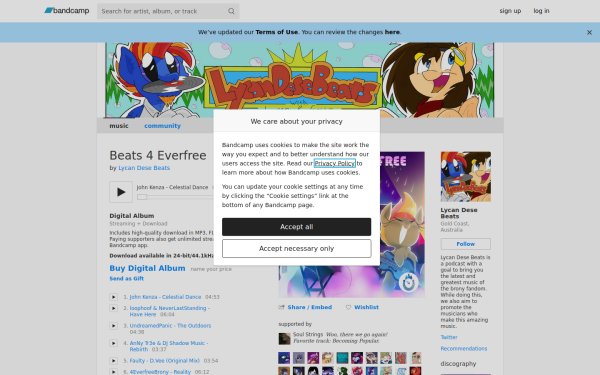The width and height of the screenshot is (600, 375).
Task: Click the Lycan Dese Beats sidebar name
Action: pyautogui.click(x=459, y=213)
